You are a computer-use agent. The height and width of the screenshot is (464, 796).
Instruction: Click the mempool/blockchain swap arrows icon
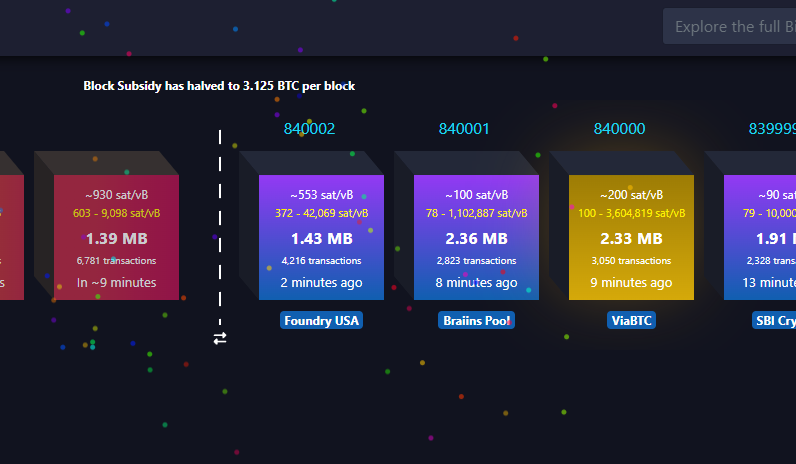[x=220, y=338]
